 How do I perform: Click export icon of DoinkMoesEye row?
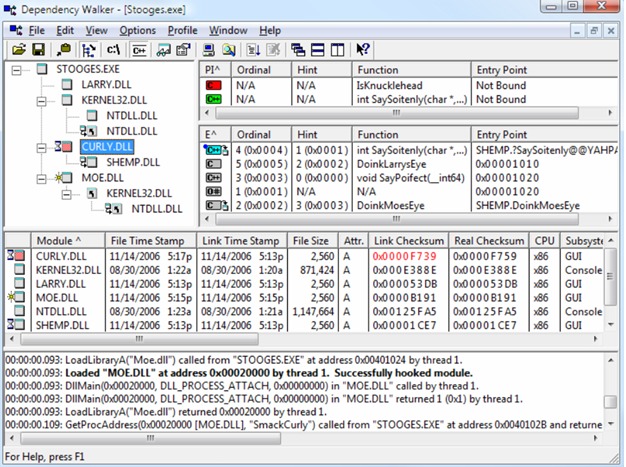[217, 206]
